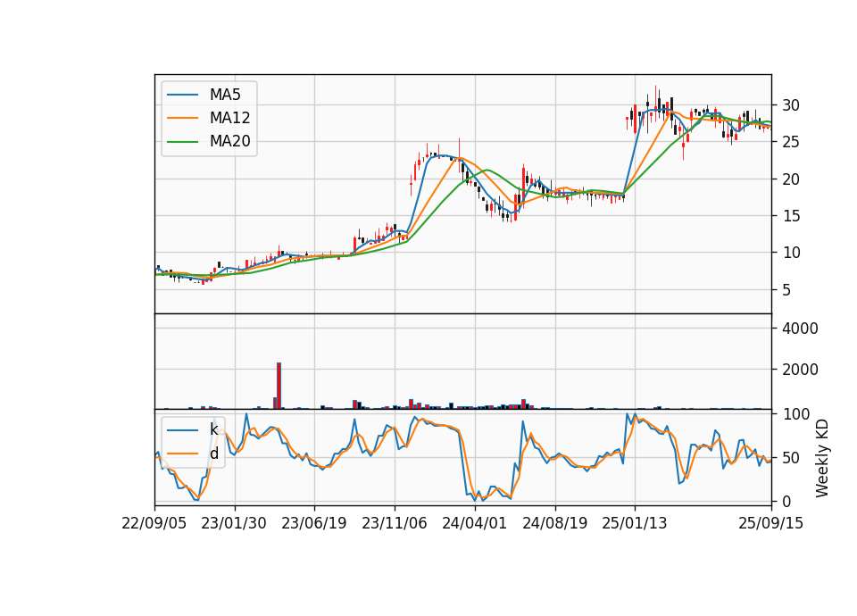Click the date label 22/09/05
Image resolution: width=857 pixels, height=616 pixels.
coord(154,523)
